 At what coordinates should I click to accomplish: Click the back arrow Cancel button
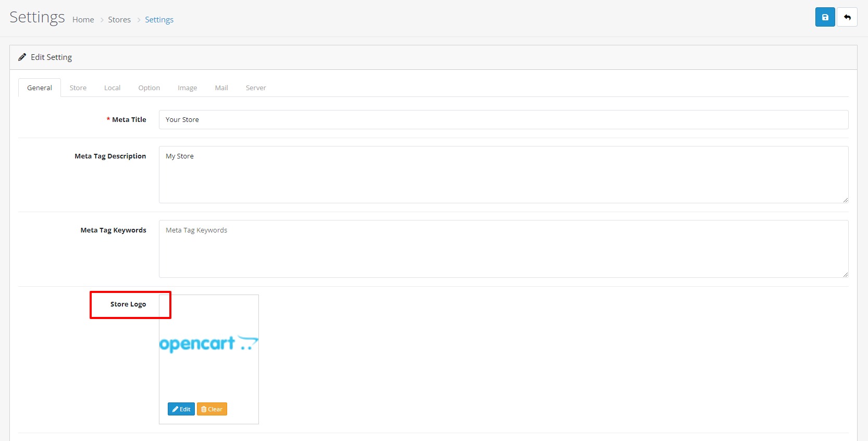[847, 17]
